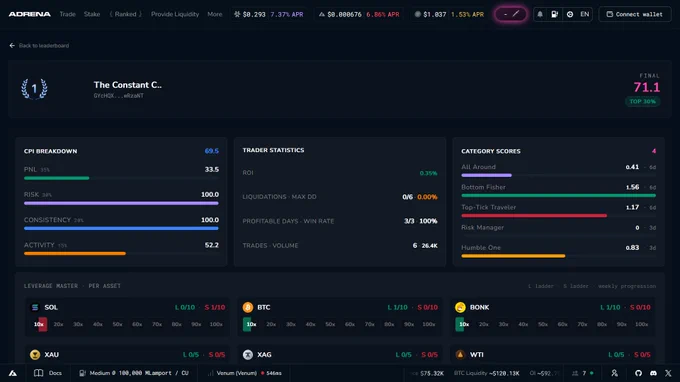The image size is (680, 382).
Task: Click the pink glowing slash button
Action: (510, 14)
